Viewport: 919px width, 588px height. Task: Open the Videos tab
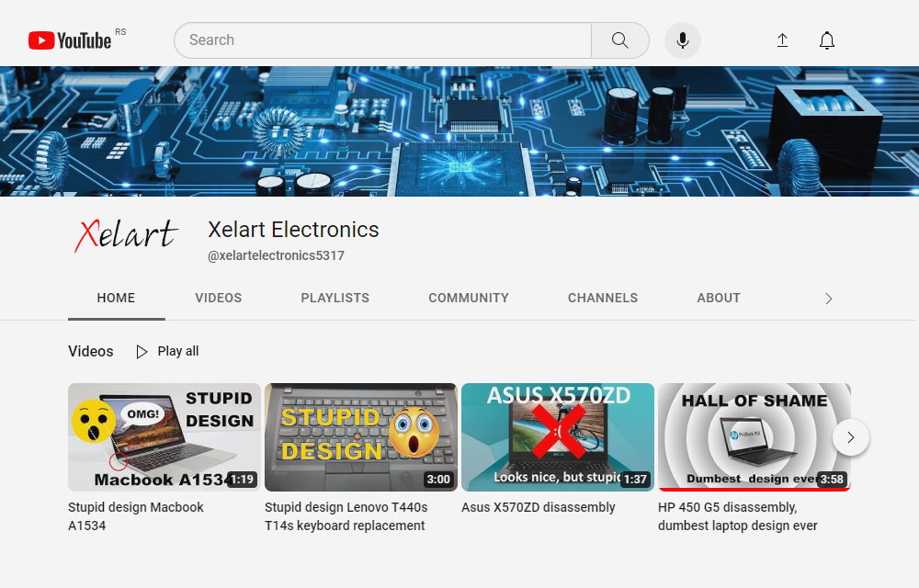point(218,298)
